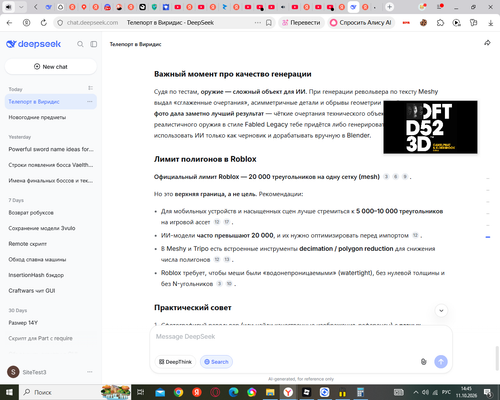Click the picture-in-picture DFT D52 3D video
This screenshot has width=500, height=400.
tap(430, 127)
